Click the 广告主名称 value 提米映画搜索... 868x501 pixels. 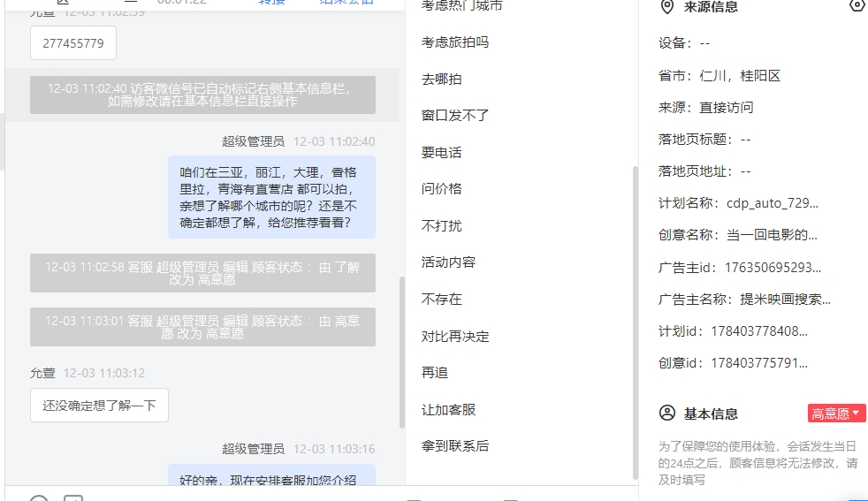pos(786,300)
